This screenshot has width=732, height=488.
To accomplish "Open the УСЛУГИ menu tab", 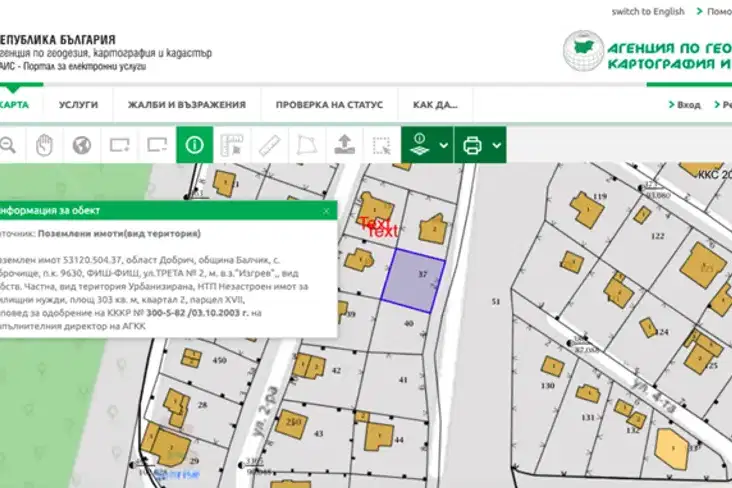I will tap(78, 105).
